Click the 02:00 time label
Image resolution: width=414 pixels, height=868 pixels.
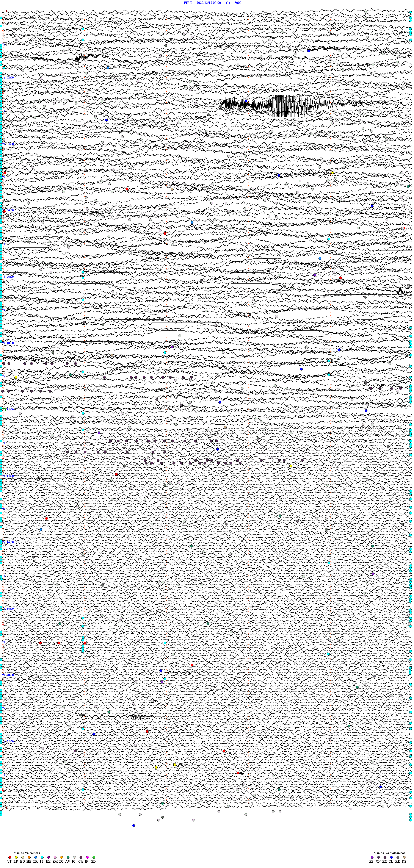[x=10, y=78]
